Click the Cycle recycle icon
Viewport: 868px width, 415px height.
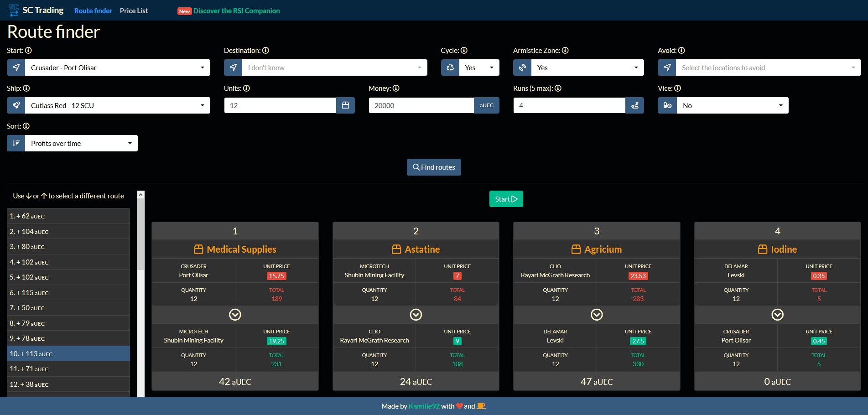pos(450,67)
